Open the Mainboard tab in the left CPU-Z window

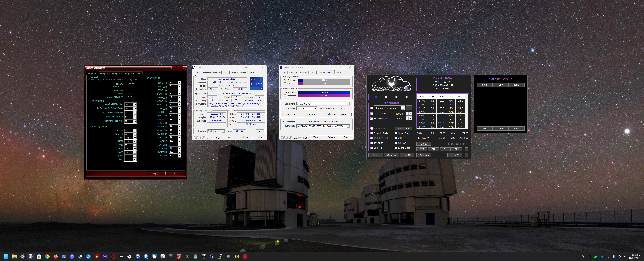coord(206,73)
